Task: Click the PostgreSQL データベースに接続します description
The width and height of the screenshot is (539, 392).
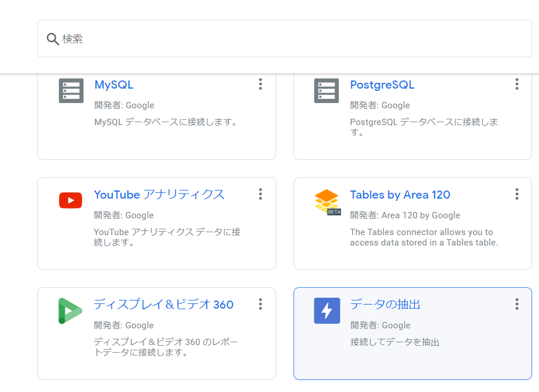Action: pyautogui.click(x=424, y=127)
